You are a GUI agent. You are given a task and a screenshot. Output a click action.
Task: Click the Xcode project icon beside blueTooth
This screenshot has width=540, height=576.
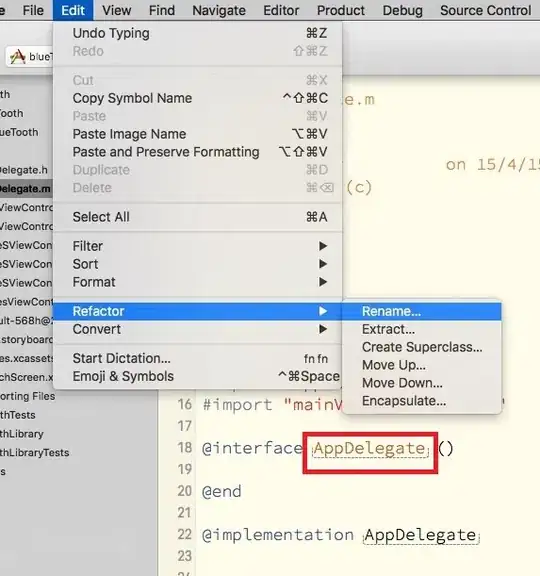(x=17, y=57)
